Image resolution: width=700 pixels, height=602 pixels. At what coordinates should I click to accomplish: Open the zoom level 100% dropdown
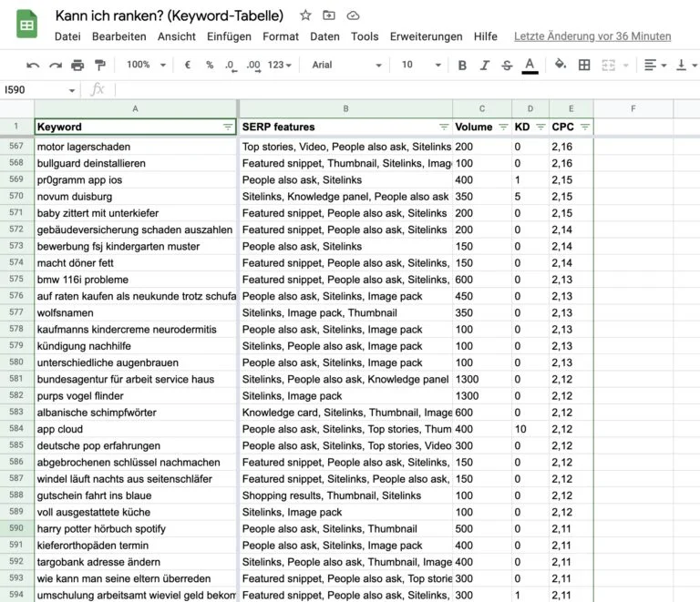(146, 66)
